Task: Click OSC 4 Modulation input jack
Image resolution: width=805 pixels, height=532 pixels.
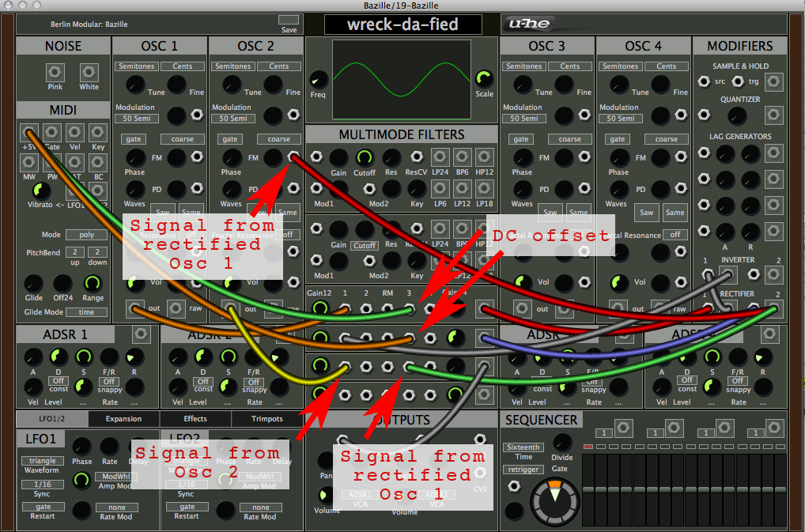Action: (681, 115)
